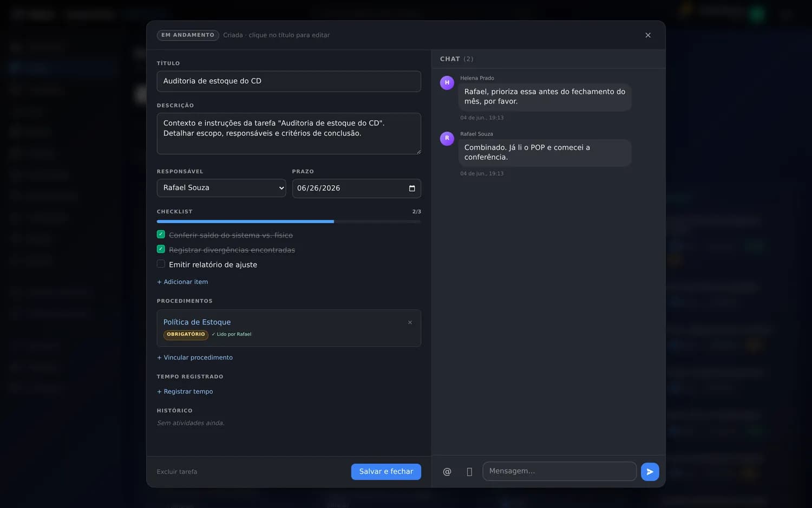Screen dimensions: 812x508
Task: Click the resize handle of the Descrição box
Action: click(x=418, y=152)
